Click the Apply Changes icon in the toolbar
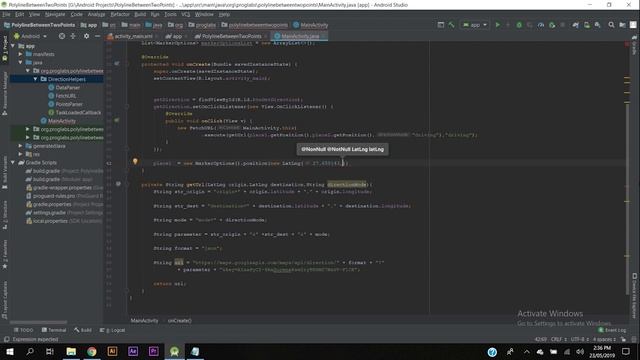640x360 pixels. tap(508, 25)
